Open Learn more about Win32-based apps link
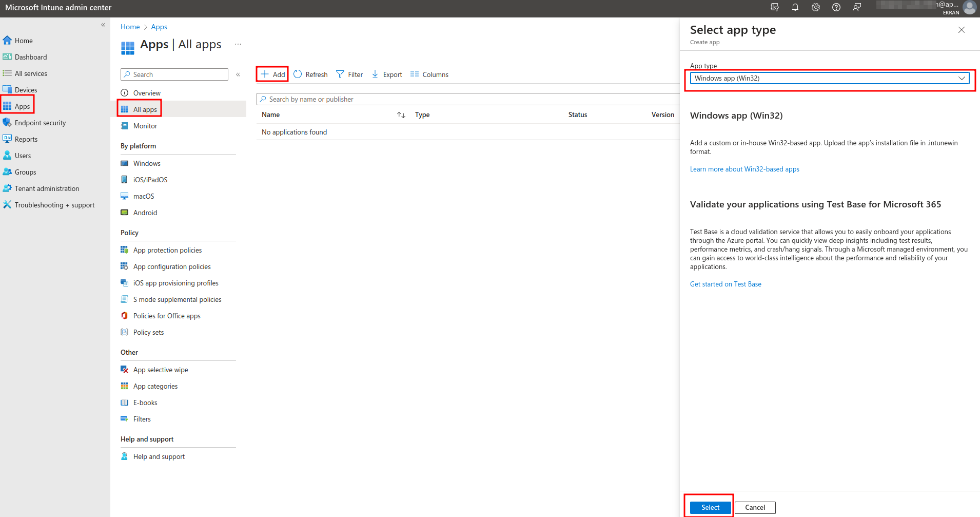This screenshot has height=517, width=980. (x=744, y=169)
